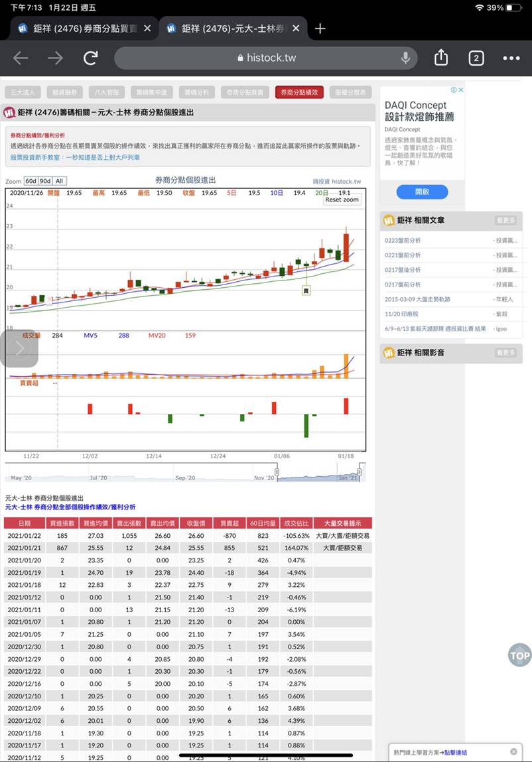Select the All zoom range
The width and height of the screenshot is (532, 762).
[60, 181]
